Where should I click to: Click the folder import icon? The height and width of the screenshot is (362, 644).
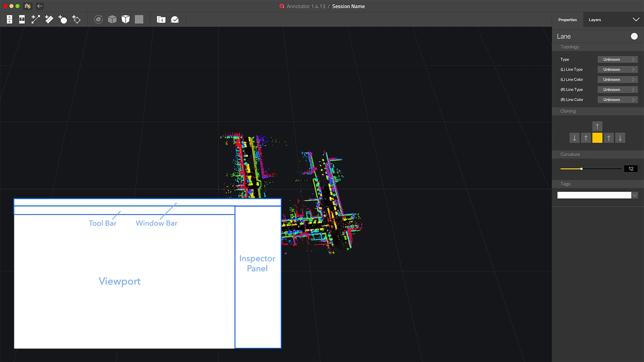[161, 19]
